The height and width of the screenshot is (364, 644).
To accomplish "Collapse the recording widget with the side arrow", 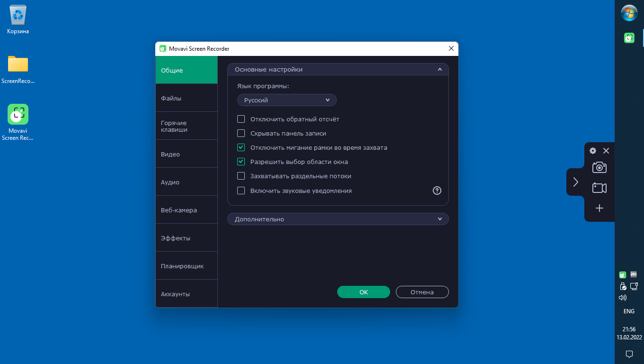I will click(x=575, y=182).
